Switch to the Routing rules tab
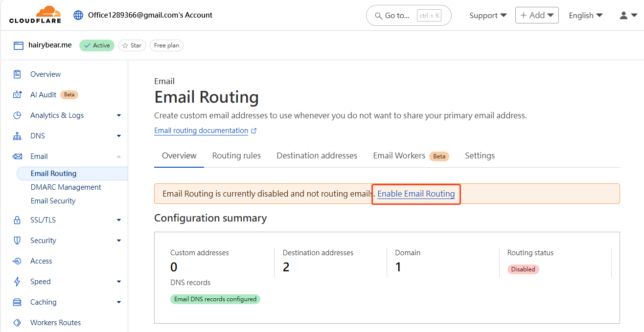Image resolution: width=644 pixels, height=332 pixels. click(236, 155)
